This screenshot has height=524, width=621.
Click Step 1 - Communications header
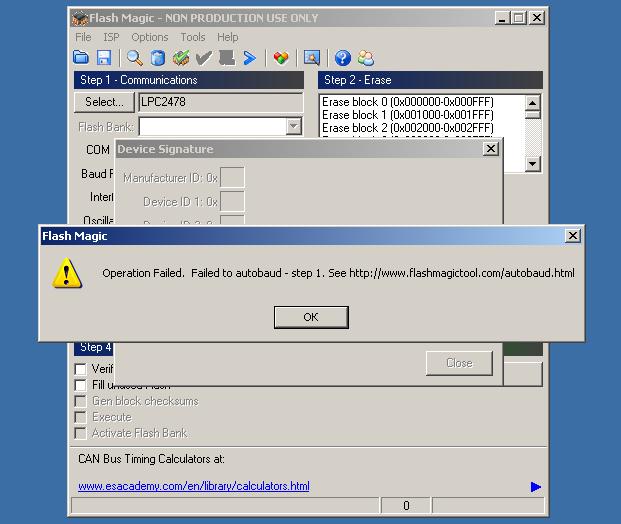click(189, 80)
